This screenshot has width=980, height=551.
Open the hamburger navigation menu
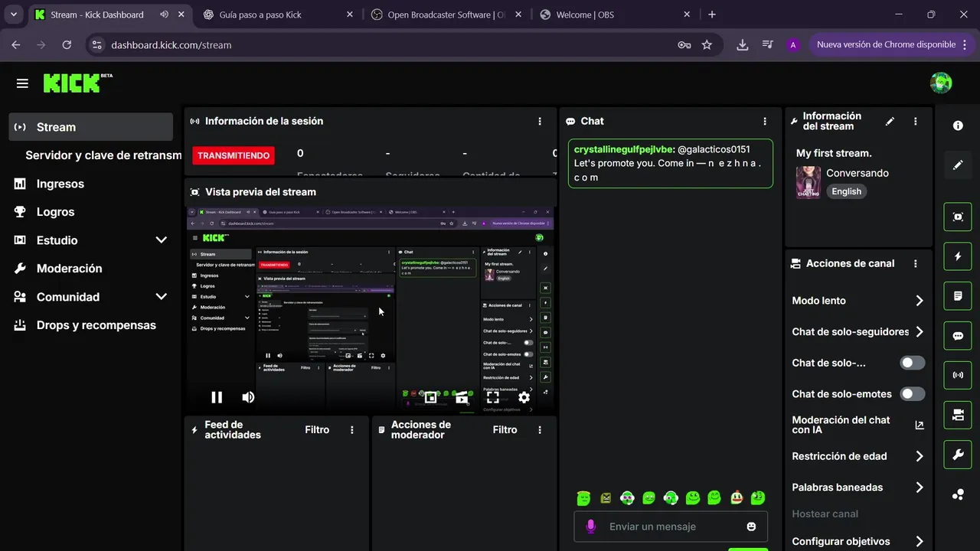tap(22, 83)
